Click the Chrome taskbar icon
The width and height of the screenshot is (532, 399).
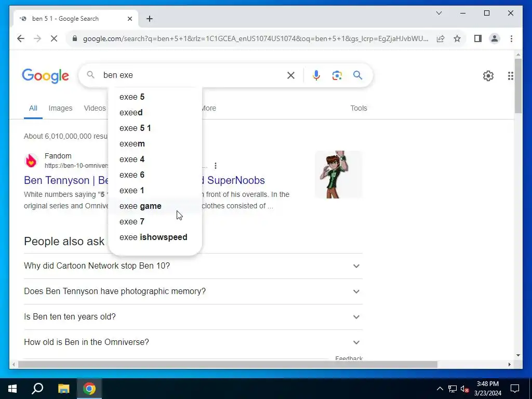[89, 389]
